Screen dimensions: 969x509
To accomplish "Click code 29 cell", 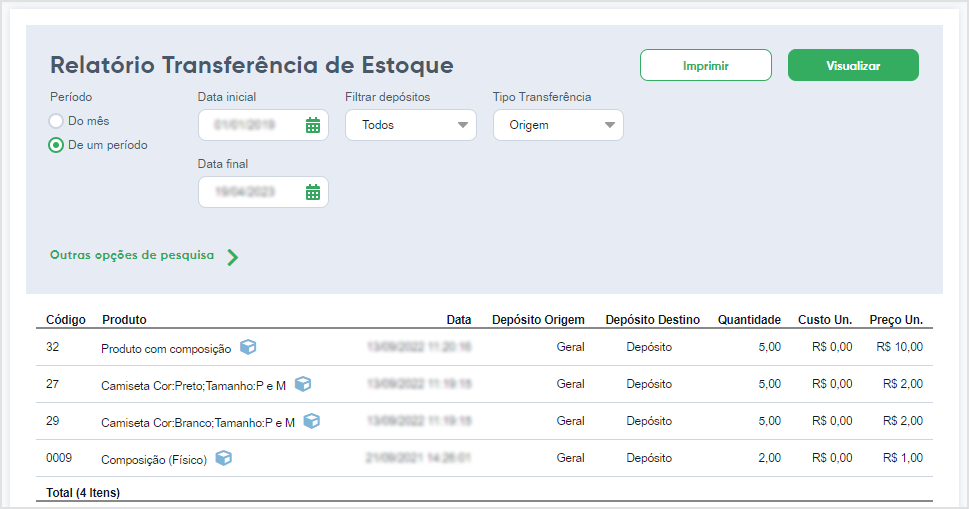I will [x=53, y=421].
